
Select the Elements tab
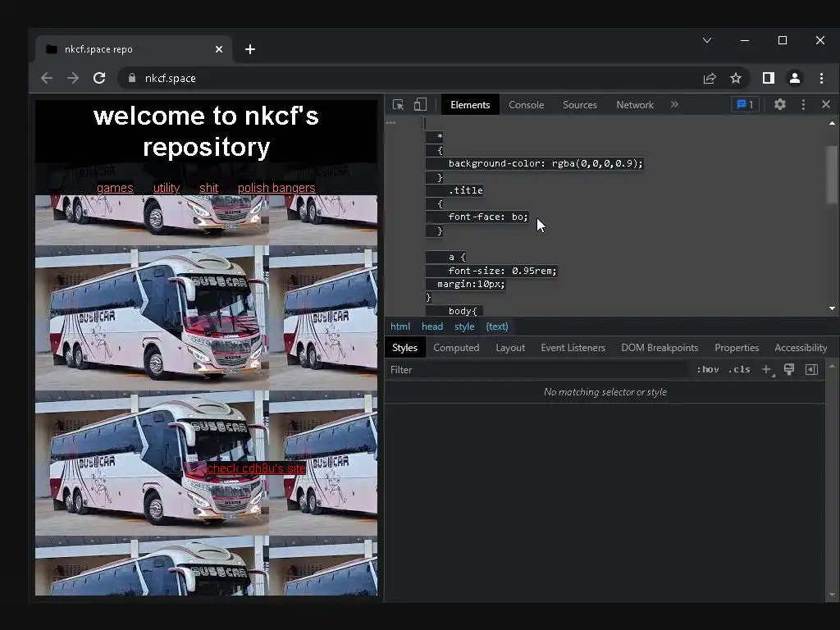470,105
